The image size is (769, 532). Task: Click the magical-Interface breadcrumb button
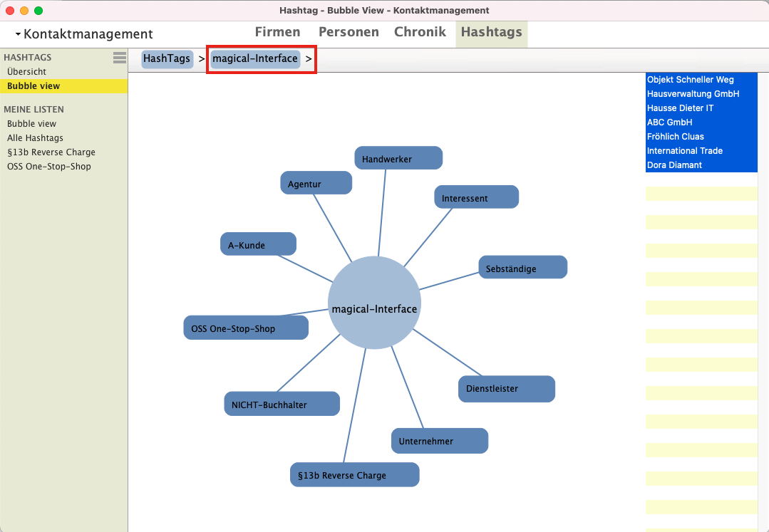[255, 58]
